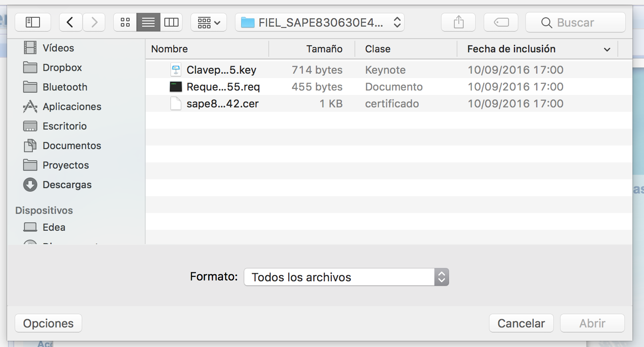644x347 pixels.
Task: Click the Buscar search field
Action: point(576,22)
